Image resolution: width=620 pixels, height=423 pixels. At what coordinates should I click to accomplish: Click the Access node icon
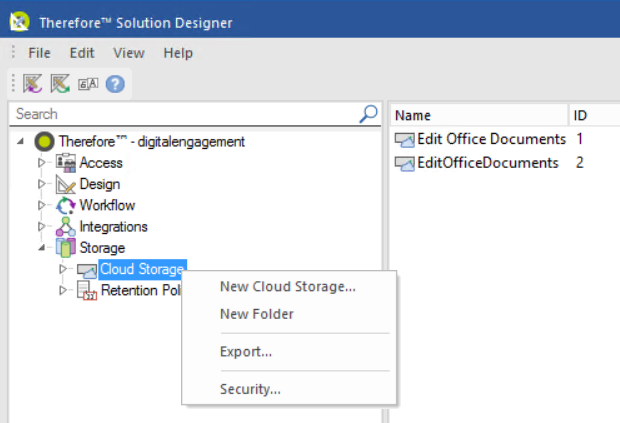(66, 163)
